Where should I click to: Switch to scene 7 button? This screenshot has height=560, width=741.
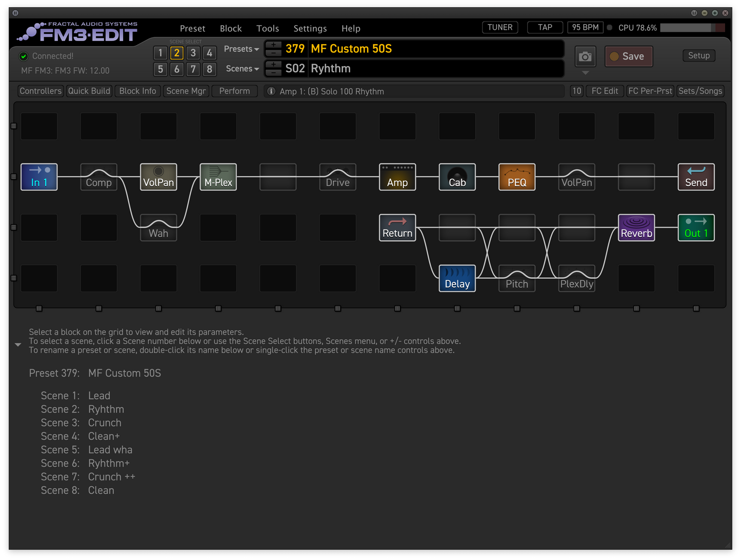coord(193,69)
